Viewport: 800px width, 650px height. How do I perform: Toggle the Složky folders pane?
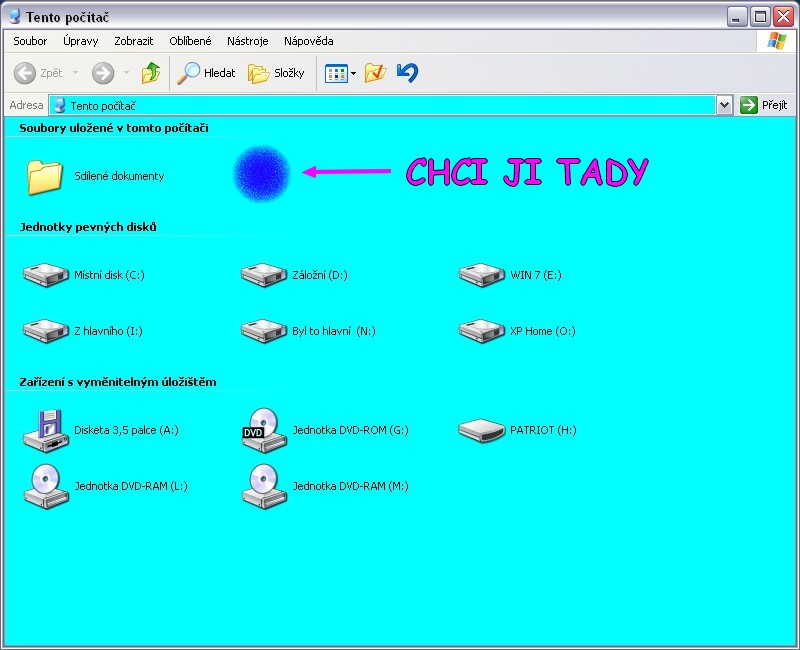click(276, 73)
